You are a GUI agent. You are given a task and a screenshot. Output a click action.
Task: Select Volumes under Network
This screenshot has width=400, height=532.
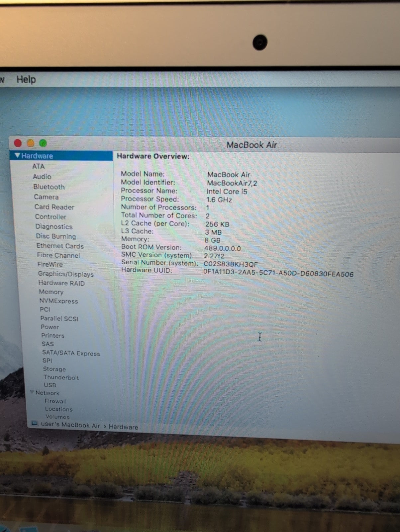point(57,417)
